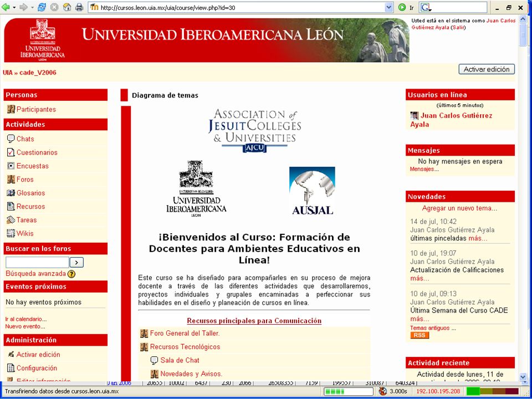This screenshot has height=399, width=532.
Task: Click the green Ir go icon
Action: (402, 7)
